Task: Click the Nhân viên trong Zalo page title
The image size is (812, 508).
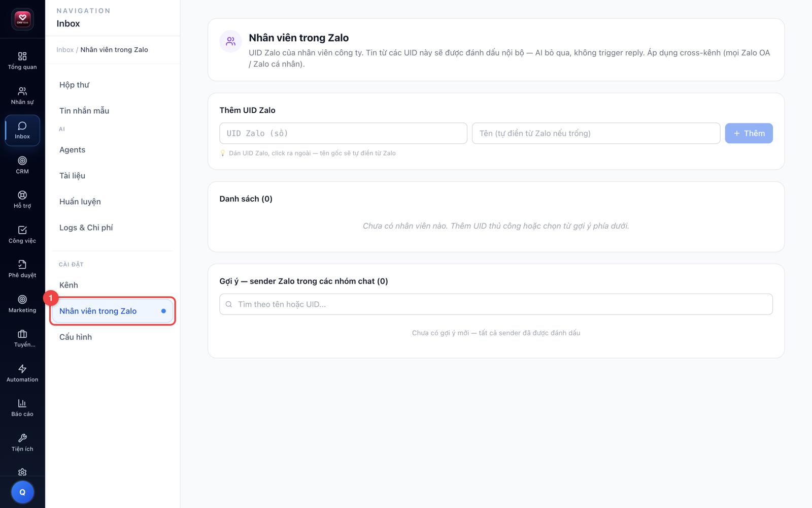Action: (x=299, y=38)
